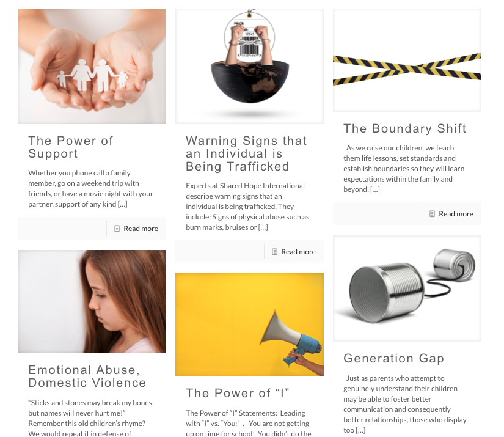Open the article titled The Power of Support
This screenshot has width=504, height=437.
pyautogui.click(x=71, y=147)
